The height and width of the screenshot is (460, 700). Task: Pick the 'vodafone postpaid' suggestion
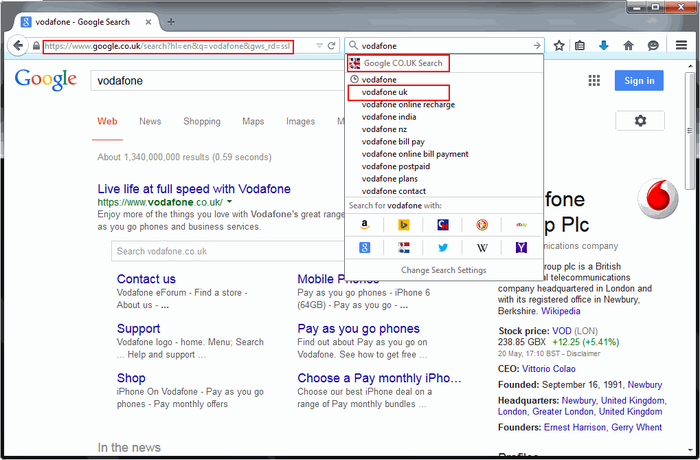point(444,167)
